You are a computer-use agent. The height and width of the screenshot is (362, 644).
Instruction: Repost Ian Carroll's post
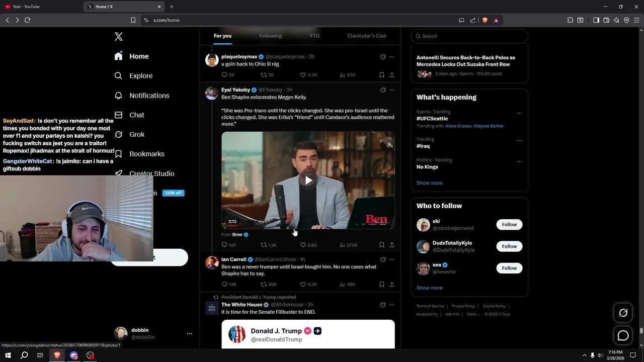point(263,284)
